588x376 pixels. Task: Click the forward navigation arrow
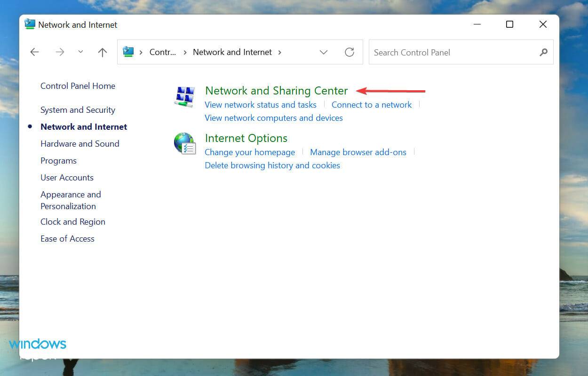click(60, 52)
